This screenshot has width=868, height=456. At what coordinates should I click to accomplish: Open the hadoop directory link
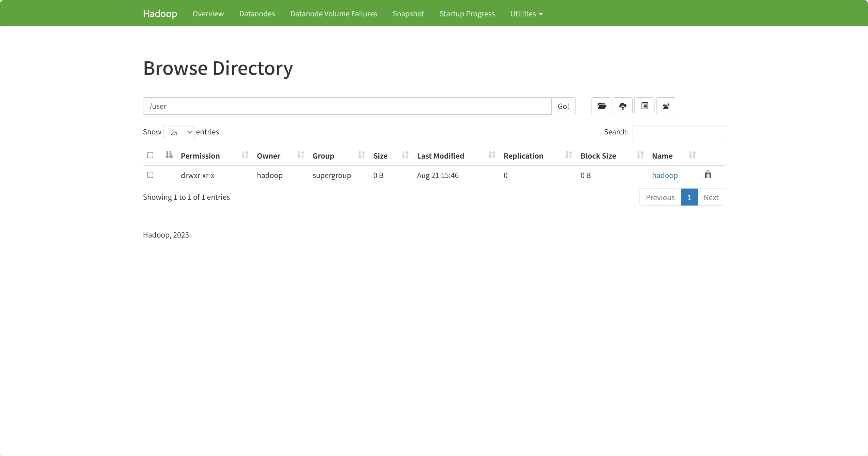point(665,175)
